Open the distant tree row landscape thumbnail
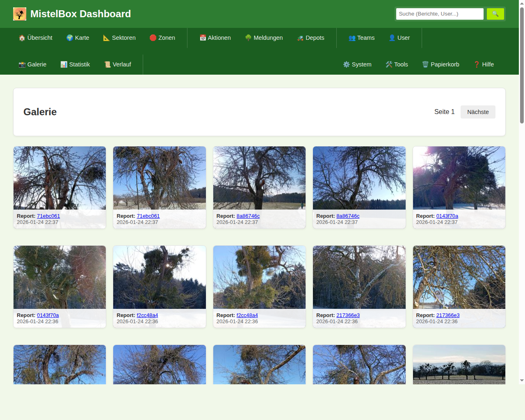 pyautogui.click(x=459, y=365)
